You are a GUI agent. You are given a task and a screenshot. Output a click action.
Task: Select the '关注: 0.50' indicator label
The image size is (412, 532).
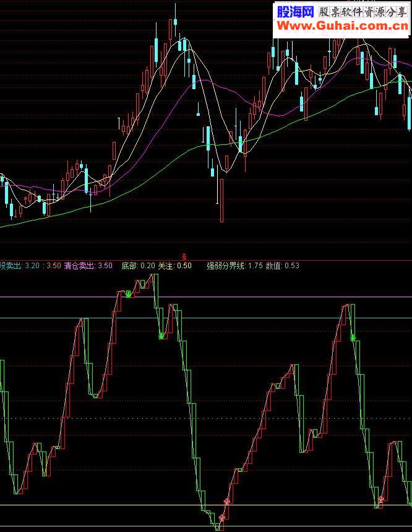[x=175, y=266]
